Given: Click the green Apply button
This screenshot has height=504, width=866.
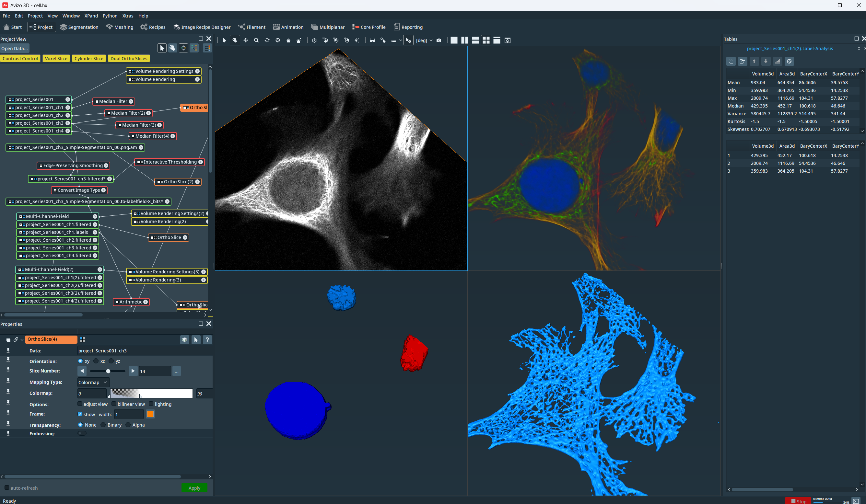Looking at the screenshot, I should pyautogui.click(x=194, y=488).
